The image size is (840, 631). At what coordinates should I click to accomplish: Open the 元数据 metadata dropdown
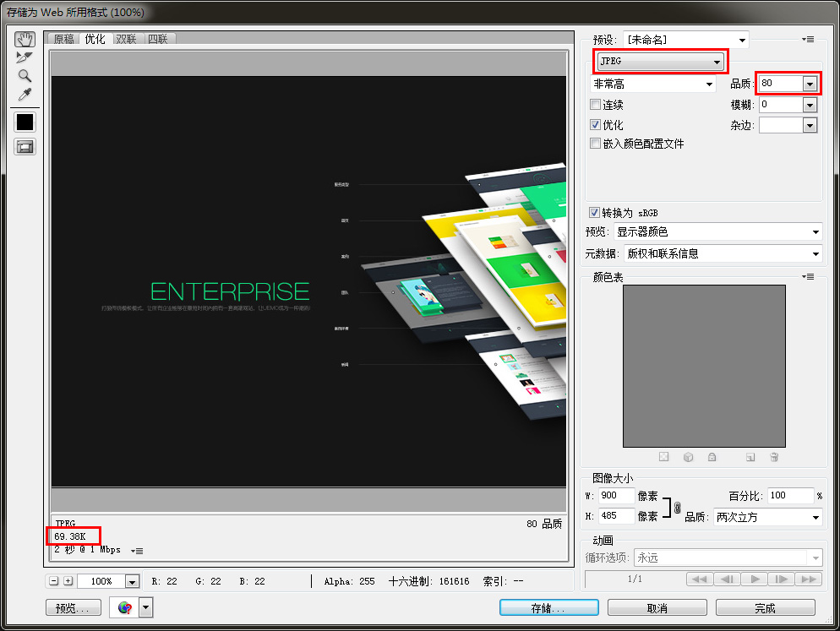(723, 253)
